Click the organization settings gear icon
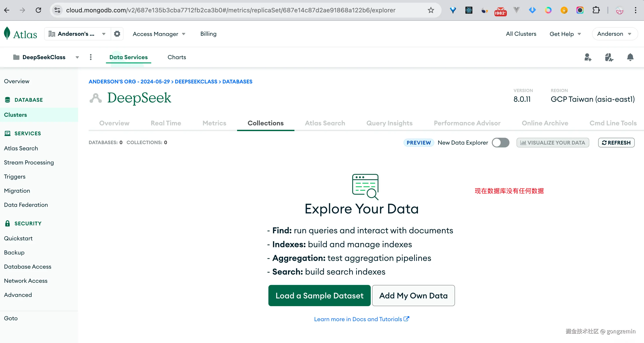This screenshot has width=644, height=343. click(117, 34)
